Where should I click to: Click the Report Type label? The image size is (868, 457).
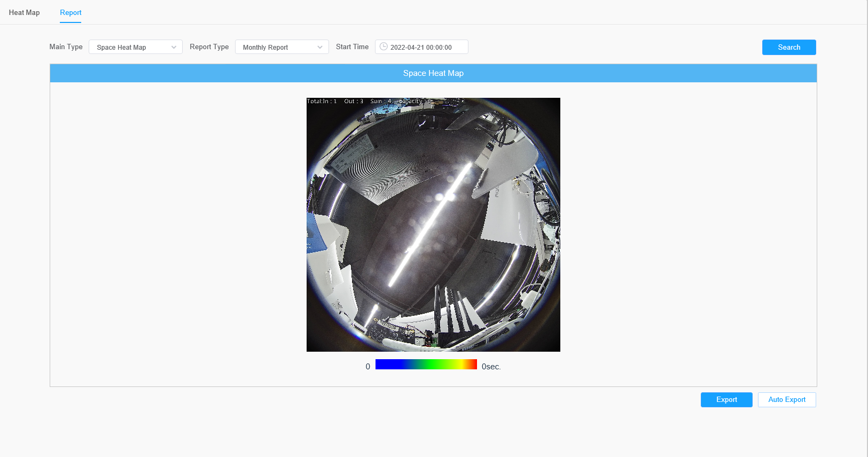pyautogui.click(x=209, y=47)
